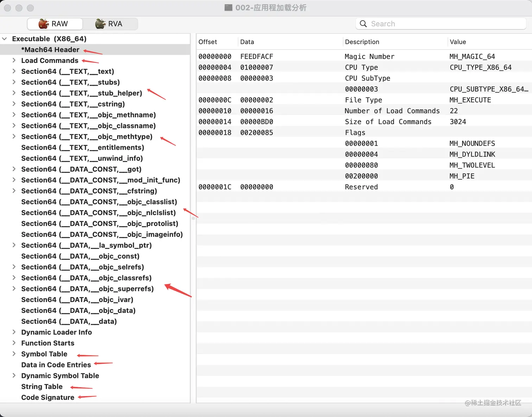This screenshot has height=417, width=532.
Task: Expand the Dynamic Loader Info node
Action: point(14,332)
